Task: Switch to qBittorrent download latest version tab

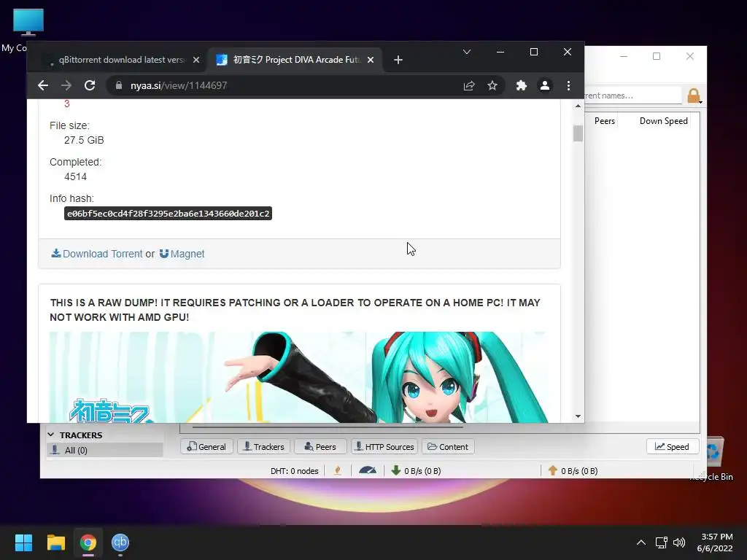Action: point(121,60)
